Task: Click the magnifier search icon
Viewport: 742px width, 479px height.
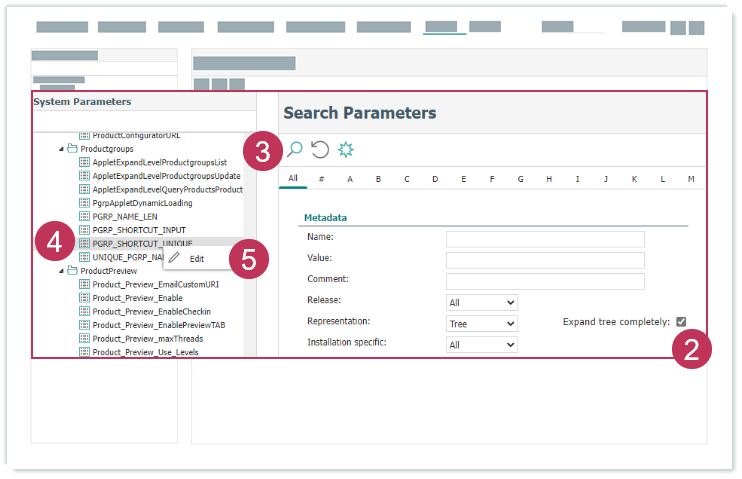Action: [295, 150]
